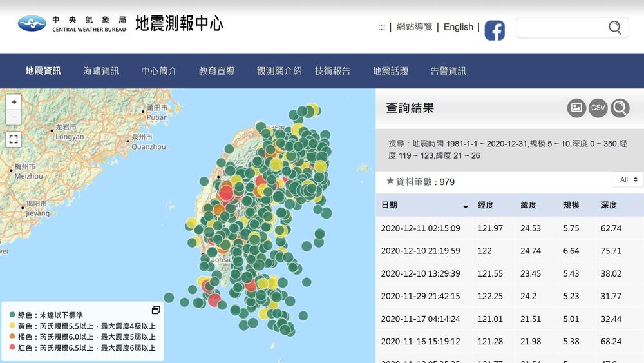Viewport: 644px width, 363px height.
Task: Download results as CSV
Action: [x=598, y=108]
